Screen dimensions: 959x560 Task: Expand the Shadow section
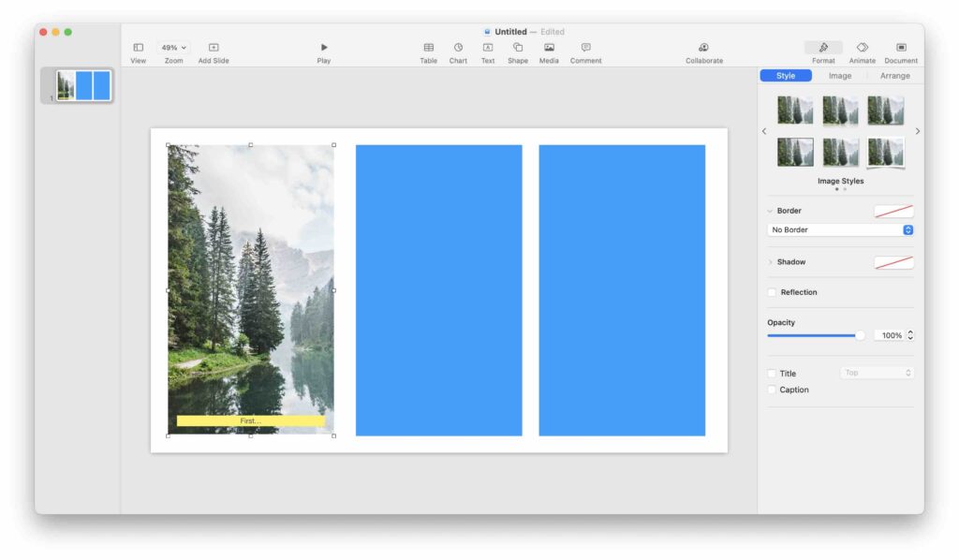(x=771, y=262)
